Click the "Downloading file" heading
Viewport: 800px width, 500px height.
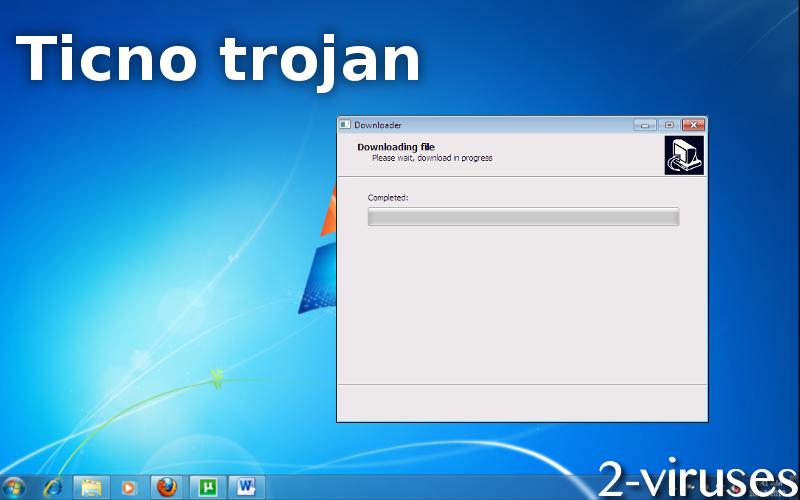(396, 147)
